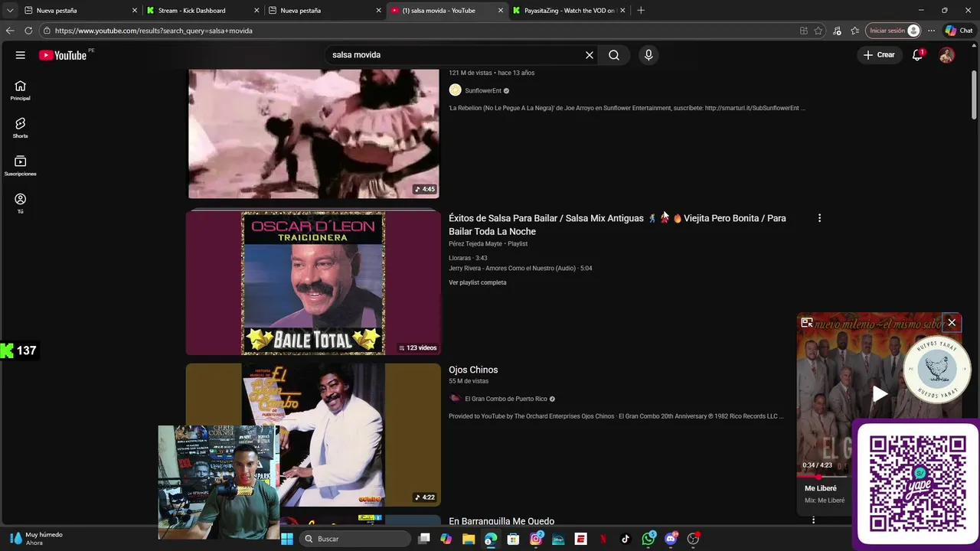Clear the search box with the X

pos(590,55)
